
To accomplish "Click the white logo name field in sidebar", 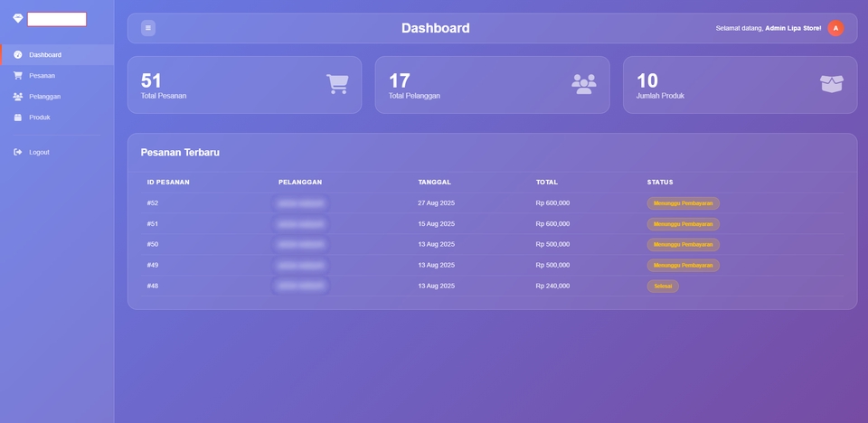I will tap(57, 19).
